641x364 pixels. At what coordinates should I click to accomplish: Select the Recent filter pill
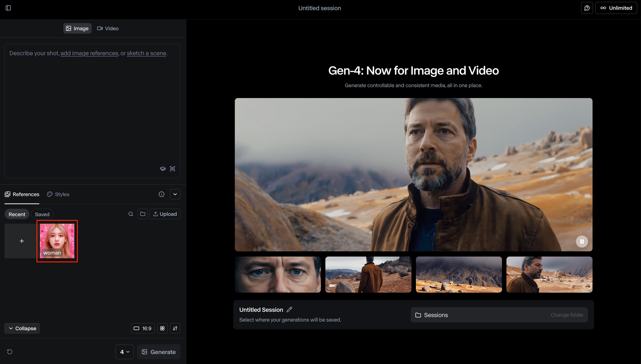coord(17,214)
